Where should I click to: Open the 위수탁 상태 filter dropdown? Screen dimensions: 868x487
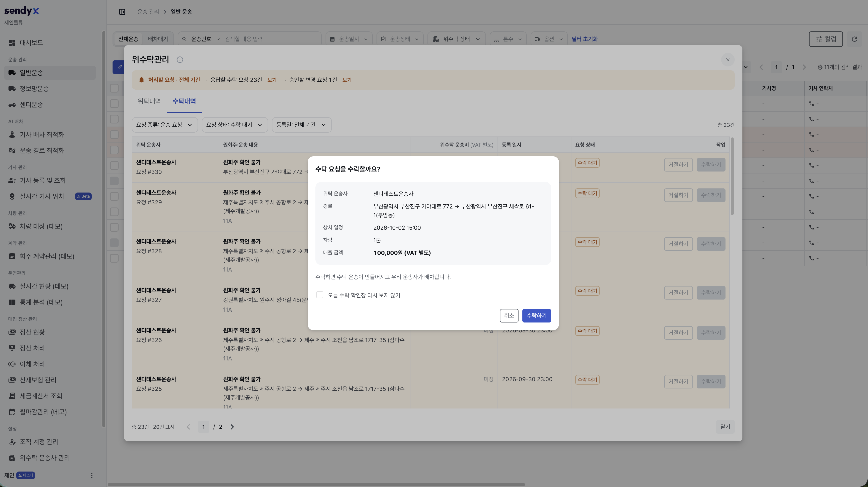pyautogui.click(x=456, y=39)
